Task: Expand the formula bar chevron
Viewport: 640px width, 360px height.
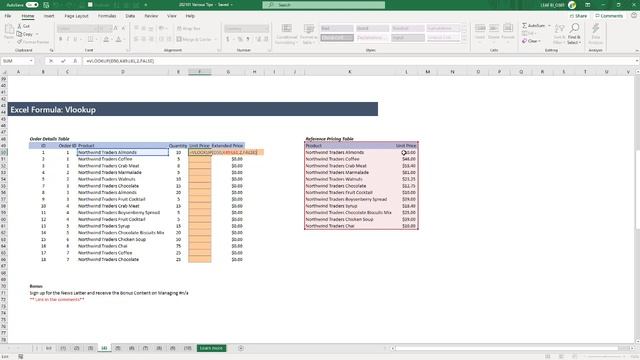Action: pos(637,61)
